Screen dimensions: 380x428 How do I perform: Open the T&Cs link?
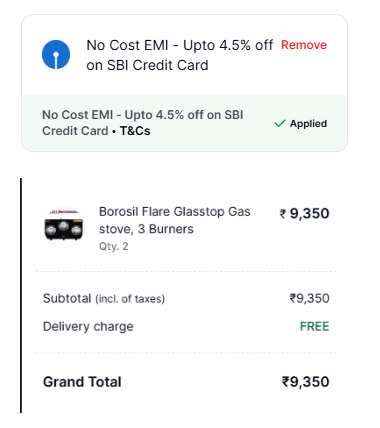coord(135,131)
